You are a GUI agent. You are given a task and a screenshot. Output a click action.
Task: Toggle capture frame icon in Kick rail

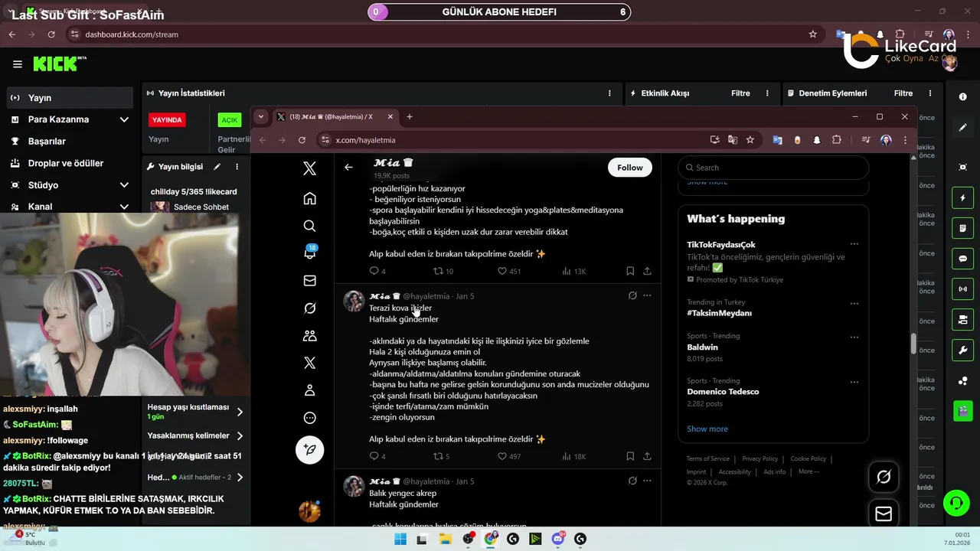pos(963,167)
